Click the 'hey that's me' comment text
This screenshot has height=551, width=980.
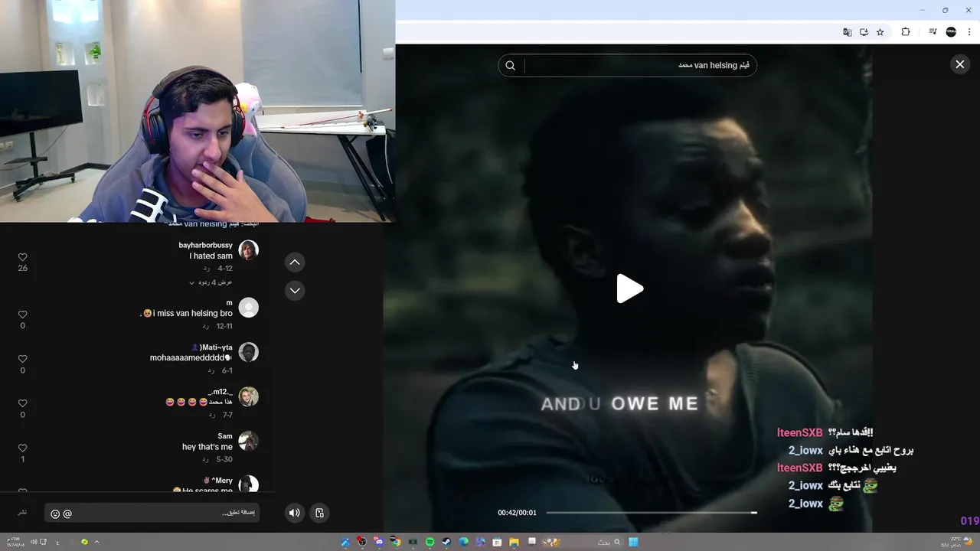207,447
